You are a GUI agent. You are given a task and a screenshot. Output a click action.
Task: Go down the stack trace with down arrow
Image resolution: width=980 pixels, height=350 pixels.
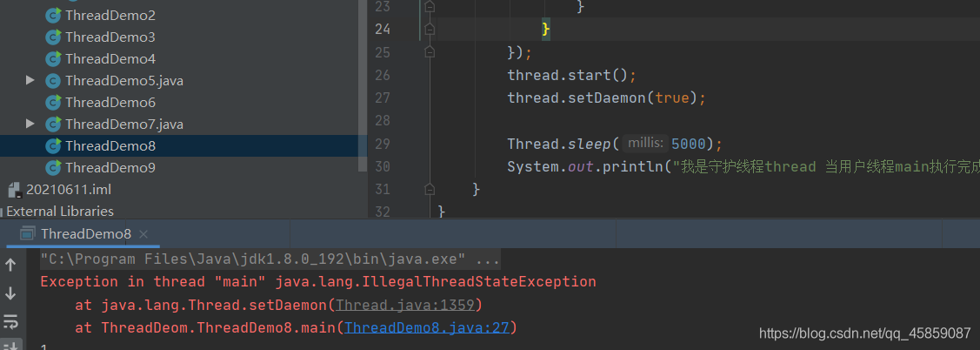point(10,293)
